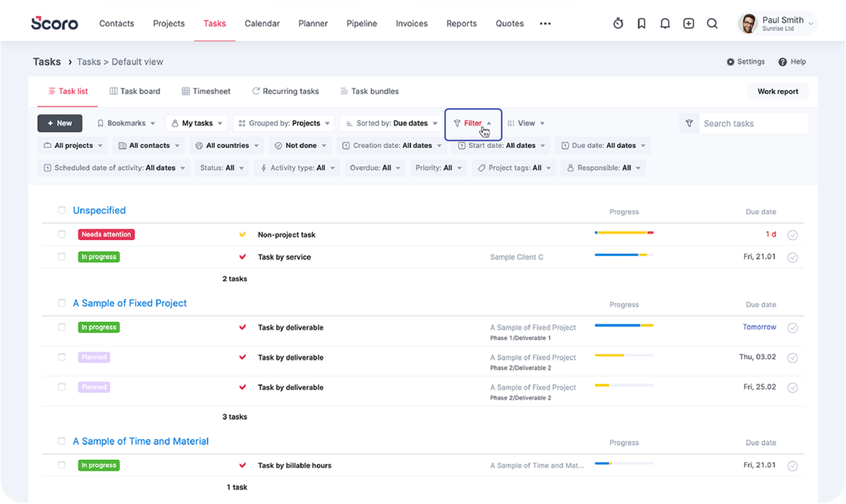Screen dimensions: 846x504
Task: Open the Sorted by Due dates dropdown
Action: click(x=390, y=123)
